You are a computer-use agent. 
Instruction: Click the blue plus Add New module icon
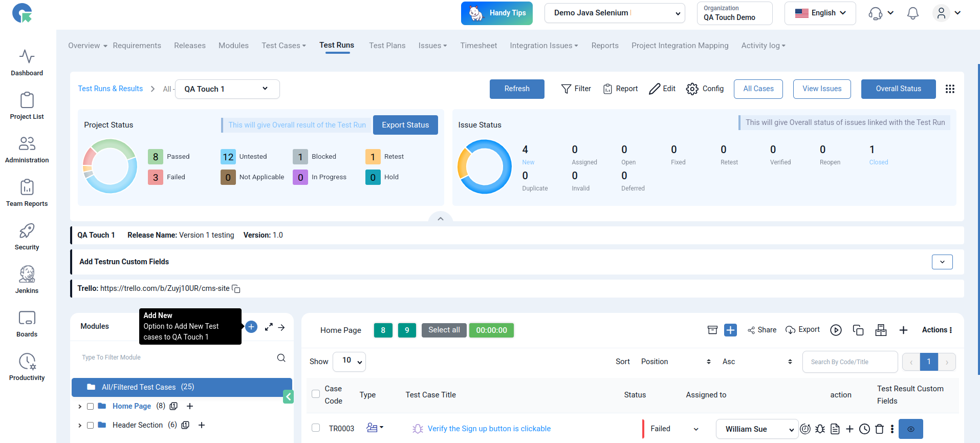(x=251, y=327)
